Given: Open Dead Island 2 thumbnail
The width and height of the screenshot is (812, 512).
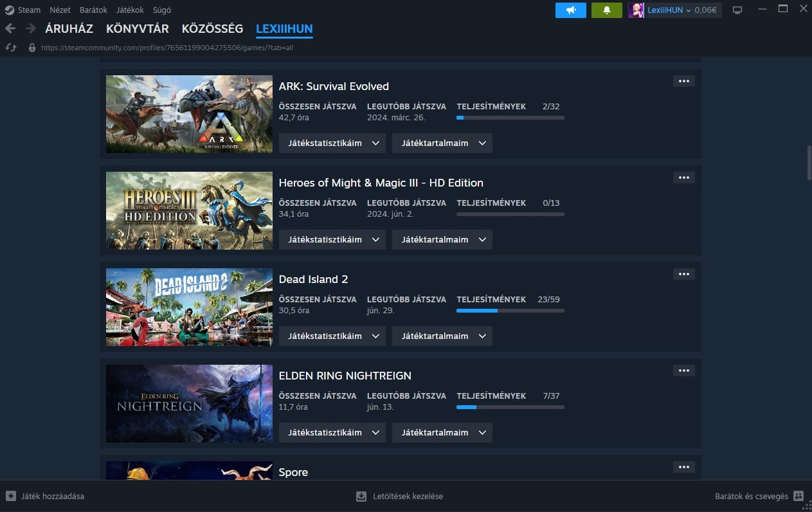Looking at the screenshot, I should point(189,307).
